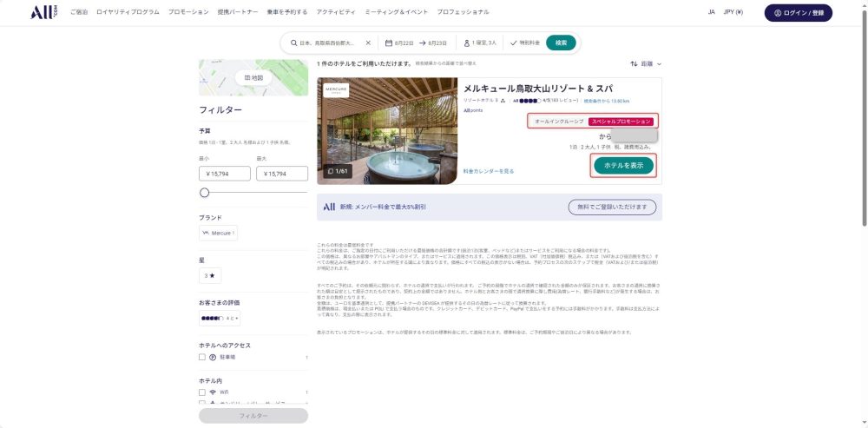Click the Wifi signal icon
Viewport: 868px width, 428px height.
[x=213, y=392]
